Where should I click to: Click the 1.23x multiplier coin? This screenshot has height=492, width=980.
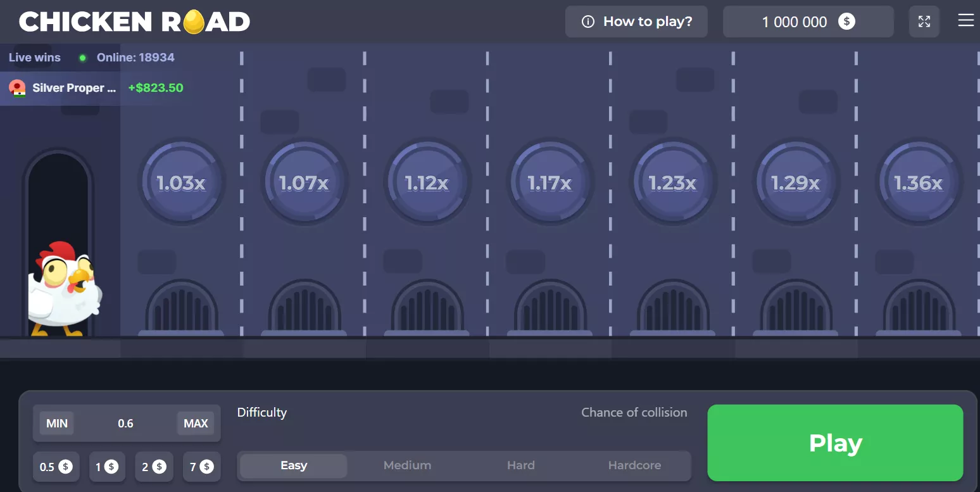[672, 183]
